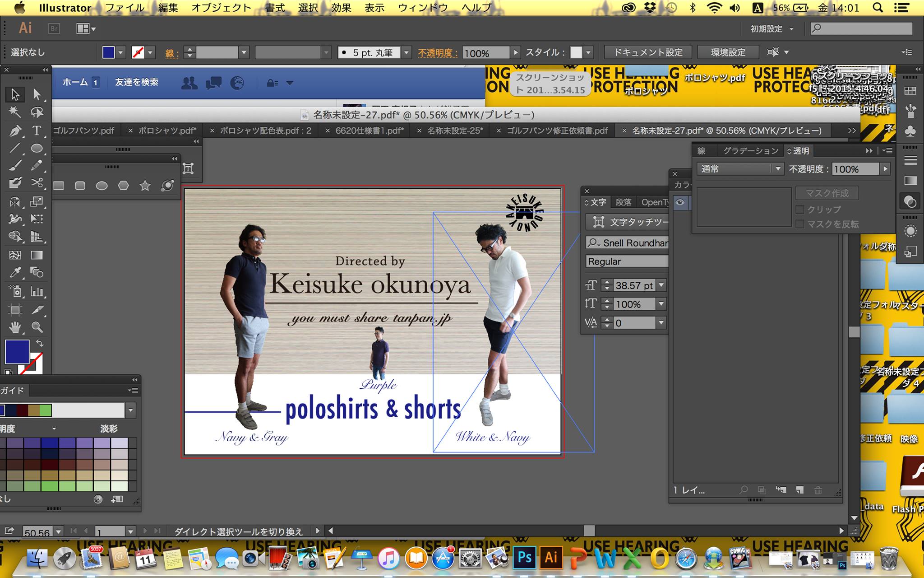Viewport: 924px width, 578px height.
Task: Select the Type tool
Action: click(37, 131)
